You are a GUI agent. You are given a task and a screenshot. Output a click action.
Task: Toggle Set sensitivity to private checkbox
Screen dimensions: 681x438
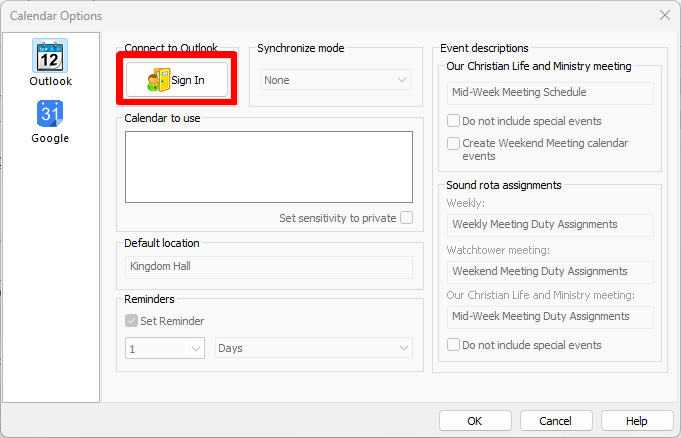pyautogui.click(x=407, y=218)
